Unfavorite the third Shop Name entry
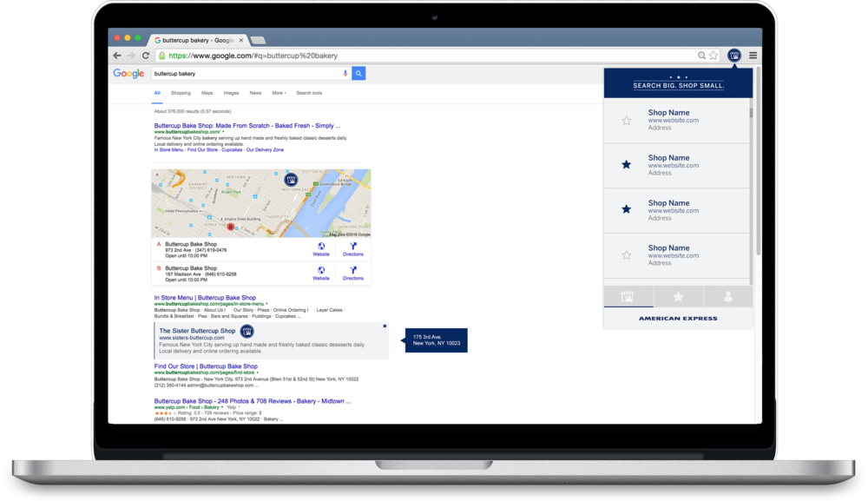Image resolution: width=868 pixels, height=501 pixels. pos(626,208)
